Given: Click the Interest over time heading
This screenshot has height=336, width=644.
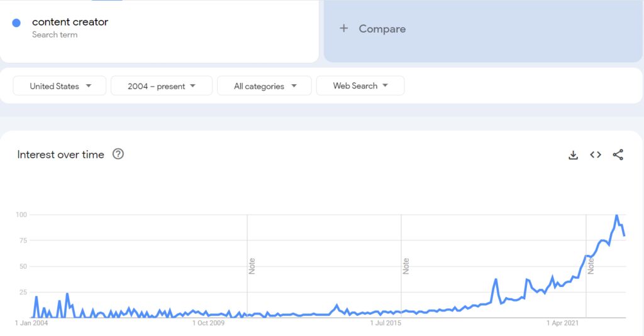Looking at the screenshot, I should tap(61, 154).
